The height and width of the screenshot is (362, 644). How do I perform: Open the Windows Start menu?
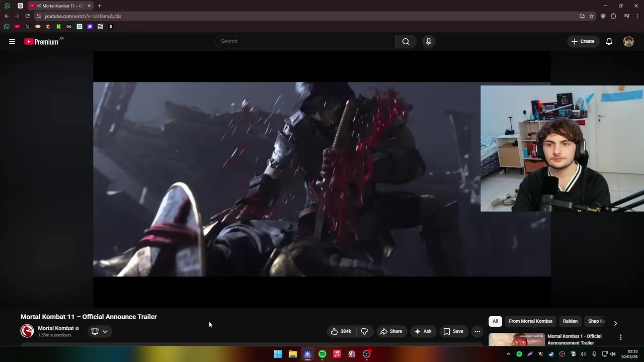pos(278,354)
